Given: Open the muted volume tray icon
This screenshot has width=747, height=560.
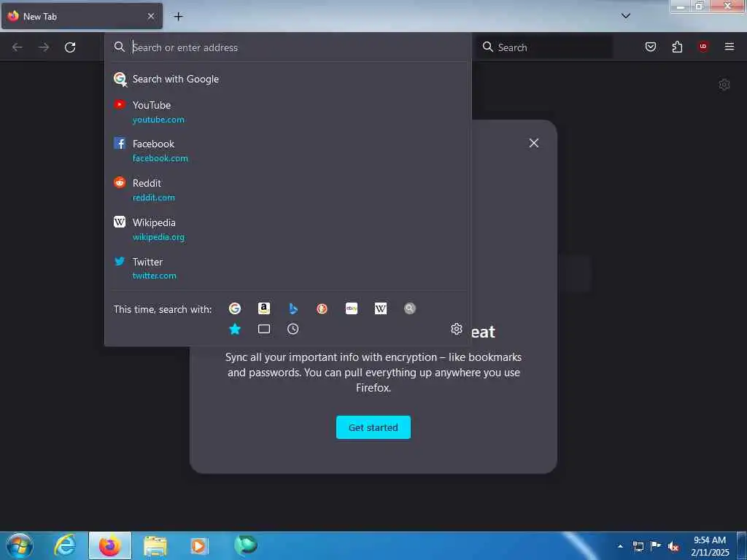Looking at the screenshot, I should pos(673,547).
